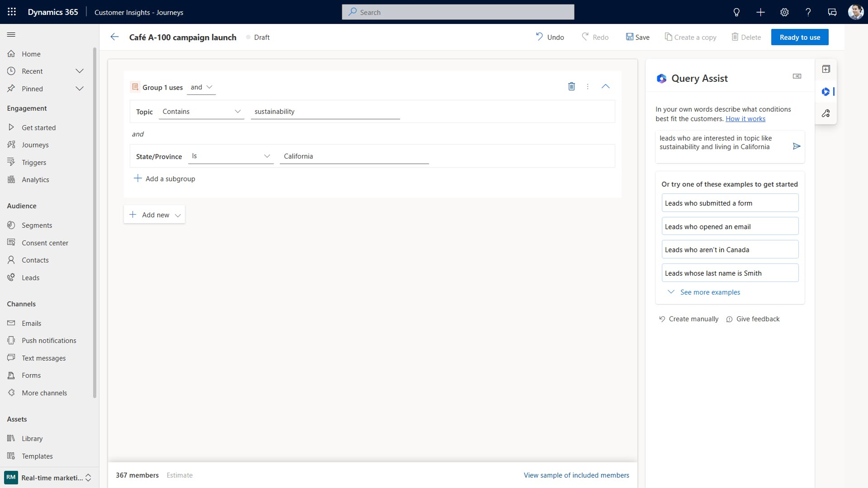Open the and/or dropdown next to Group 1
Viewport: 868px width, 488px height.
pos(201,87)
